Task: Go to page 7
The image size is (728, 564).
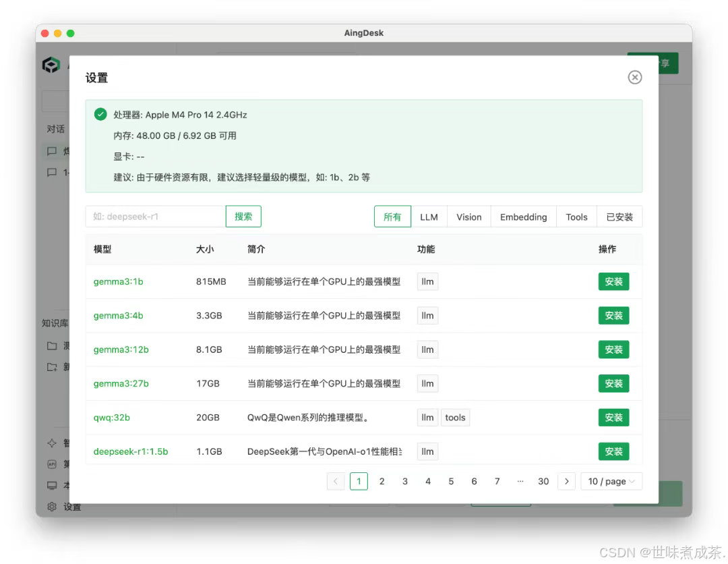Action: (x=497, y=481)
